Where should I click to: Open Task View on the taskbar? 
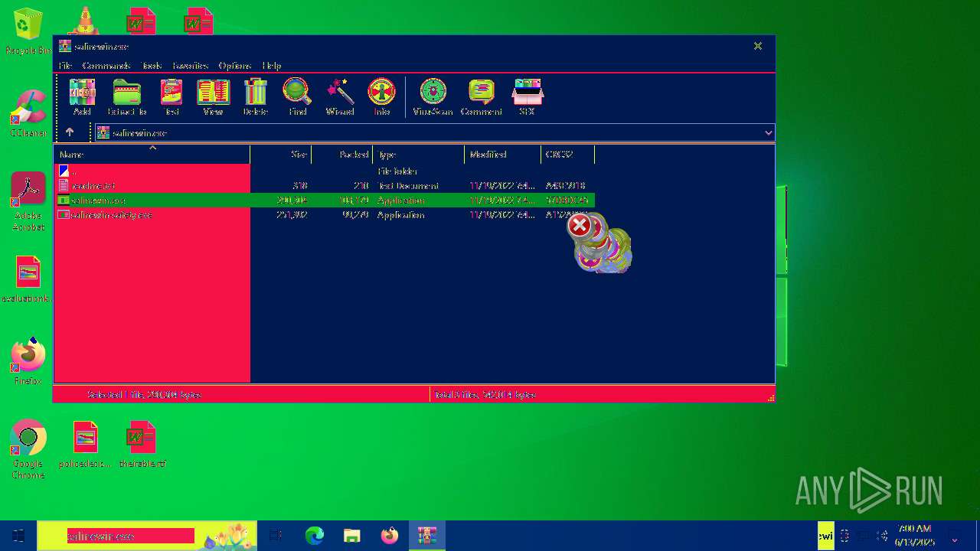pyautogui.click(x=276, y=536)
